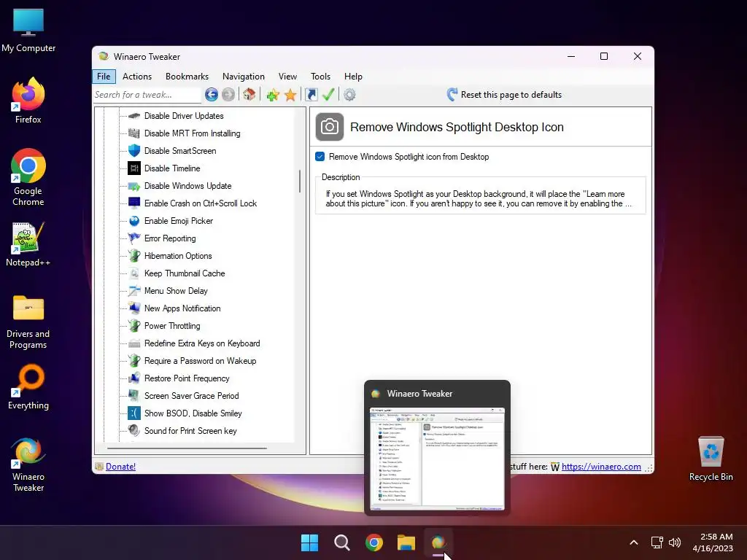
Task: Open Recycle Bin on desktop
Action: click(x=711, y=458)
